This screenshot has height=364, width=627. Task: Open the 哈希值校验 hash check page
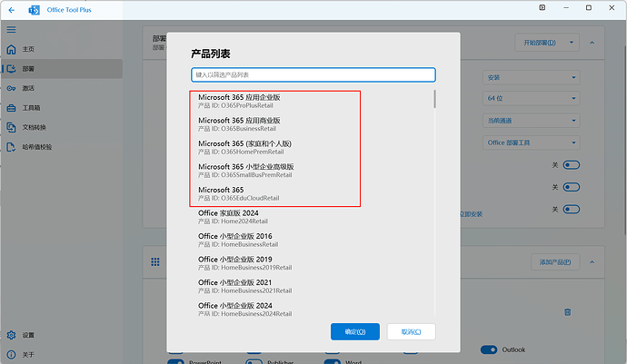pyautogui.click(x=62, y=147)
